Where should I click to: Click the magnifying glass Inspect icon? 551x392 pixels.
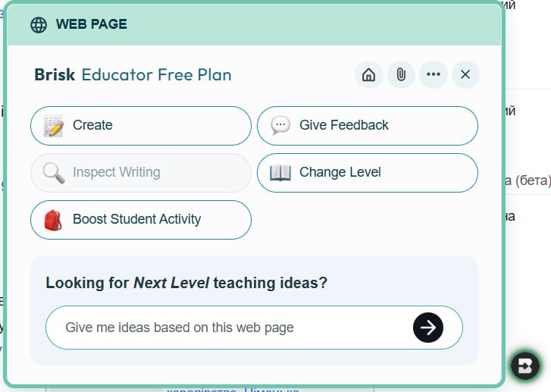pyautogui.click(x=53, y=173)
